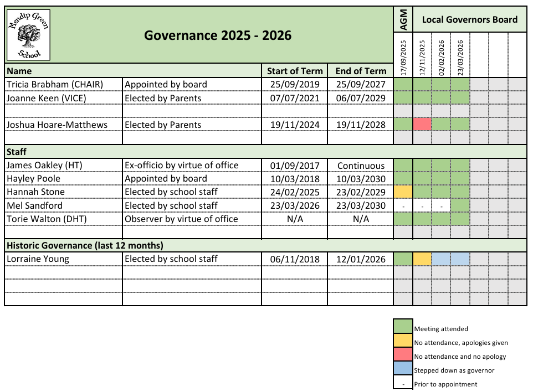Screen dimensions: 533x392
Task: Click the 'End of Term' column header
Action: [x=361, y=71]
